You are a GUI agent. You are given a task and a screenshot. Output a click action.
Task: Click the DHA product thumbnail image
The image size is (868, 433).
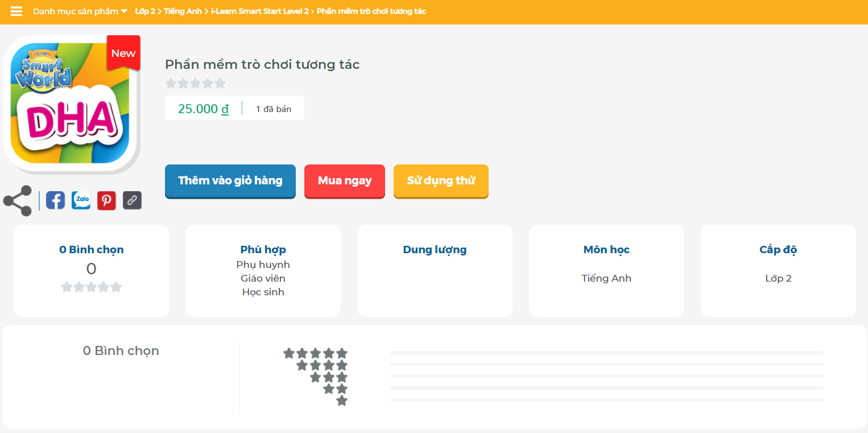point(71,104)
